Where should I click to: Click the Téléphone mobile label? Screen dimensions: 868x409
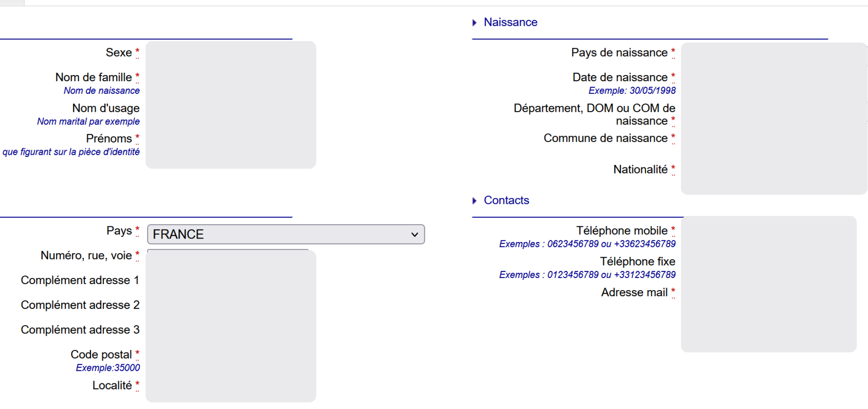(x=621, y=230)
